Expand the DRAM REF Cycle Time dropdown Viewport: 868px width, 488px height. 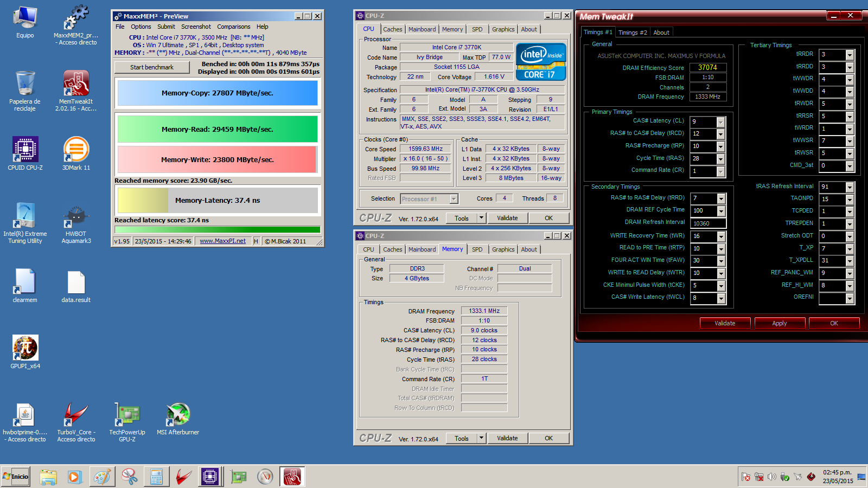721,211
